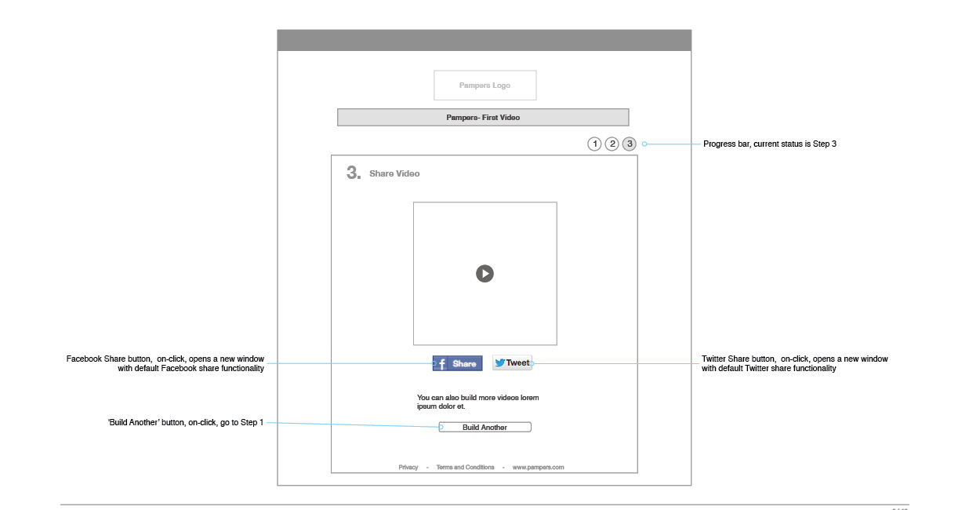Screen dimensions: 980x510
Task: Click the Facebook Share button annotation text
Action: coord(165,363)
